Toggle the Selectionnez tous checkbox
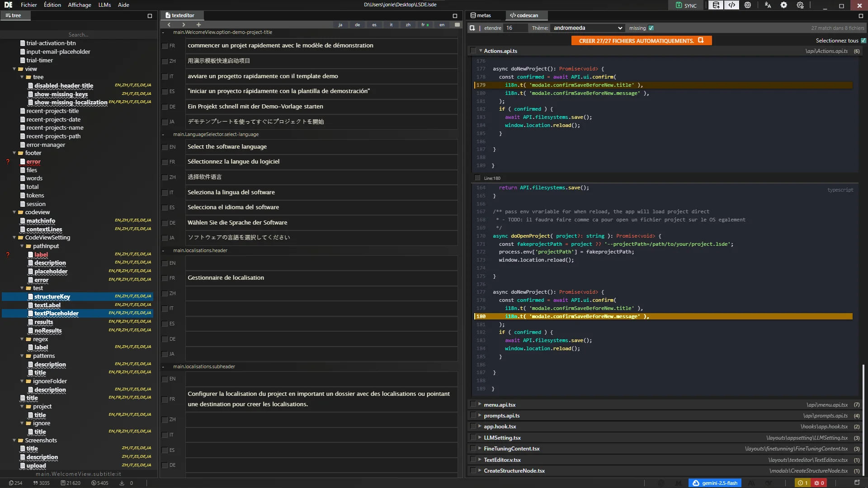The width and height of the screenshot is (868, 488). tap(863, 41)
